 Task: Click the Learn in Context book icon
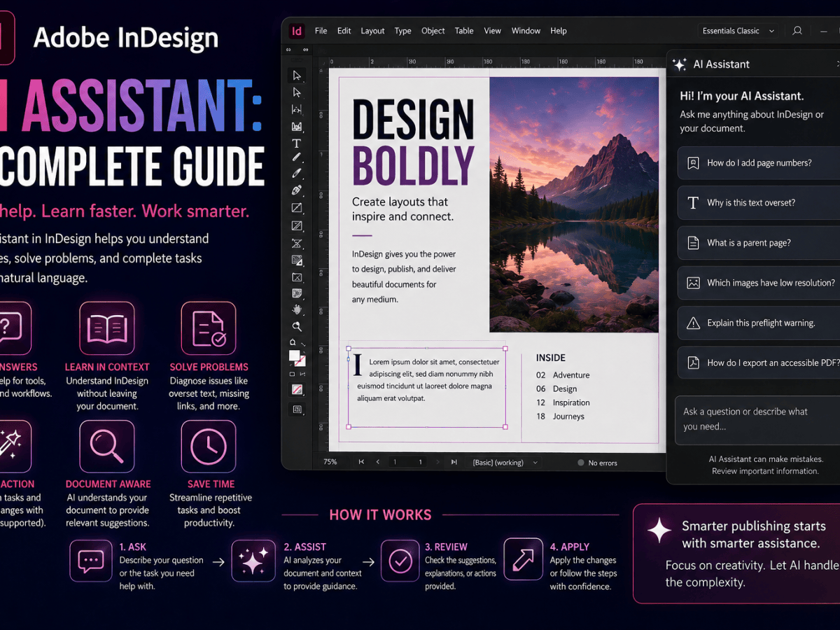point(107,328)
